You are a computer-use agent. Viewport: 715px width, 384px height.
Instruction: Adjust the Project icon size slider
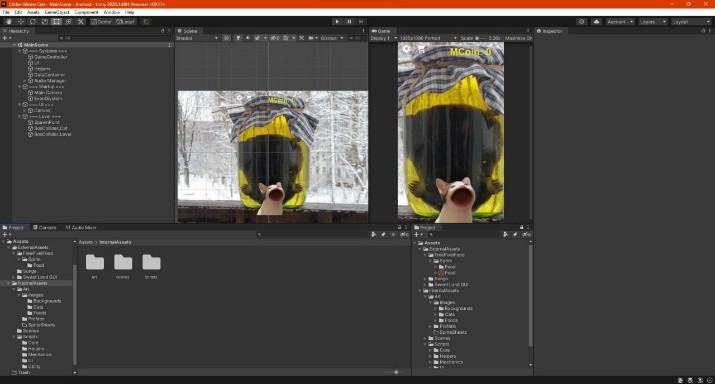pyautogui.click(x=396, y=372)
